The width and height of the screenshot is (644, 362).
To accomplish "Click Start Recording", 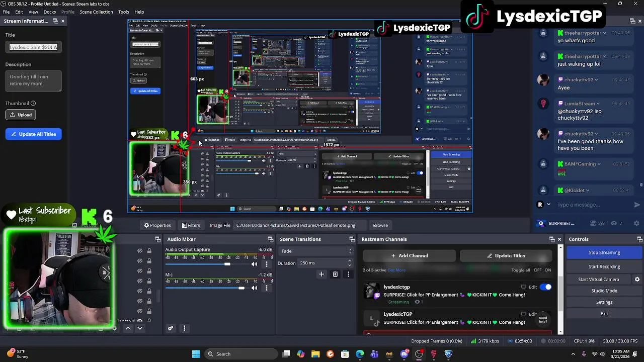I will point(604,266).
